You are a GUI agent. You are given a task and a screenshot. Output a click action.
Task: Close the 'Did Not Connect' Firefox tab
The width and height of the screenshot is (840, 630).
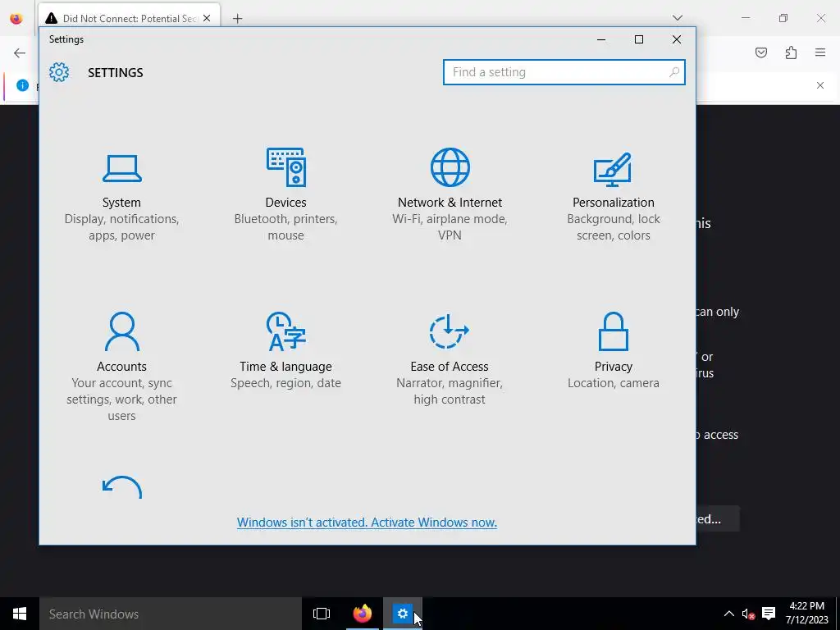coord(207,18)
